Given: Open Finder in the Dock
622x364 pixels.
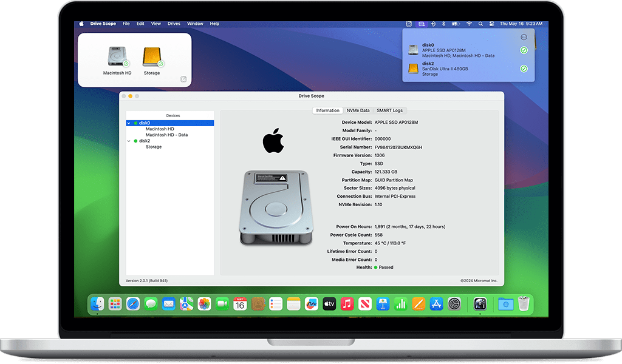Looking at the screenshot, I should pos(97,304).
